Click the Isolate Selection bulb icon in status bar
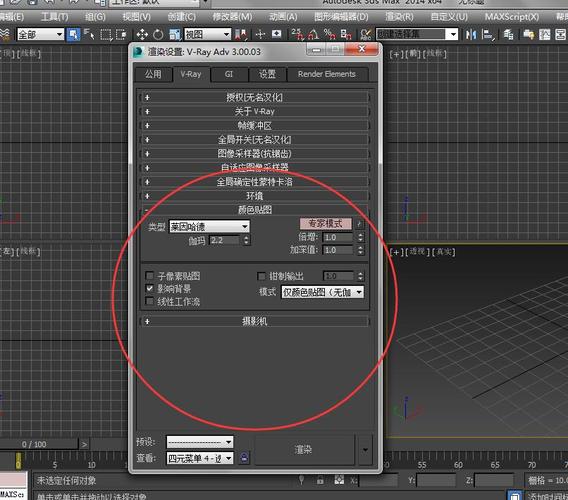This screenshot has height=500, width=568. tap(301, 480)
